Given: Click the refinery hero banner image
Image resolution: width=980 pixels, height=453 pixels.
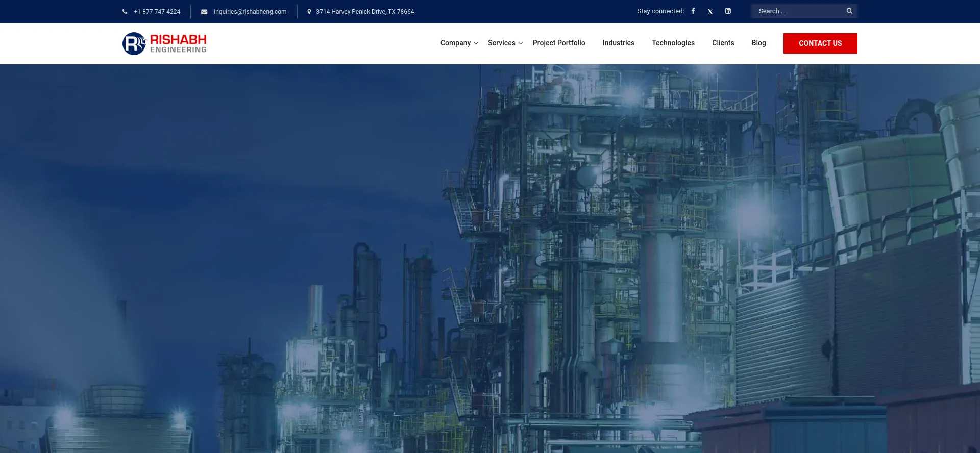Looking at the screenshot, I should [x=490, y=259].
